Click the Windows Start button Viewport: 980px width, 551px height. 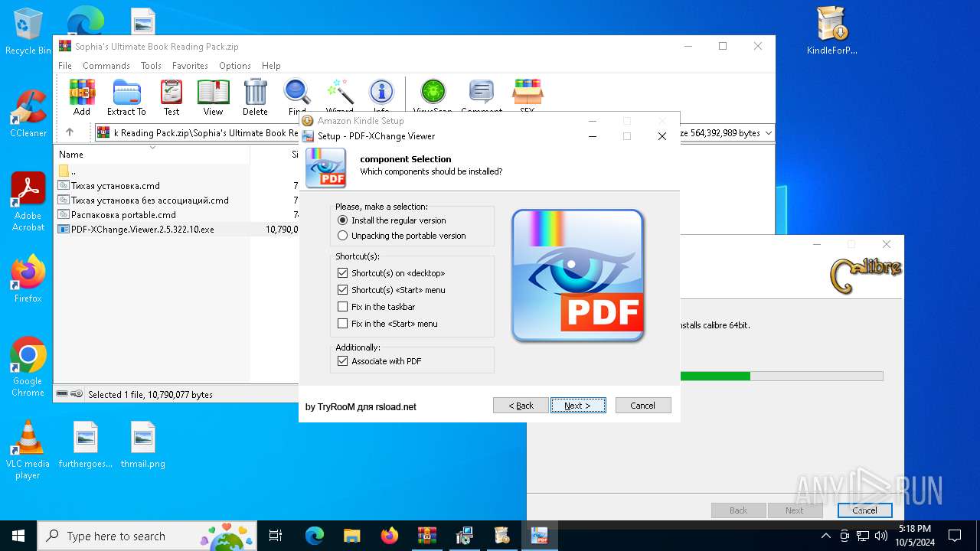pos(18,536)
